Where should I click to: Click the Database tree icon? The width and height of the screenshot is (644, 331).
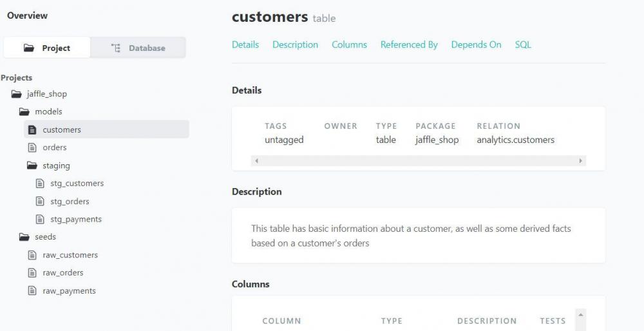[x=116, y=48]
